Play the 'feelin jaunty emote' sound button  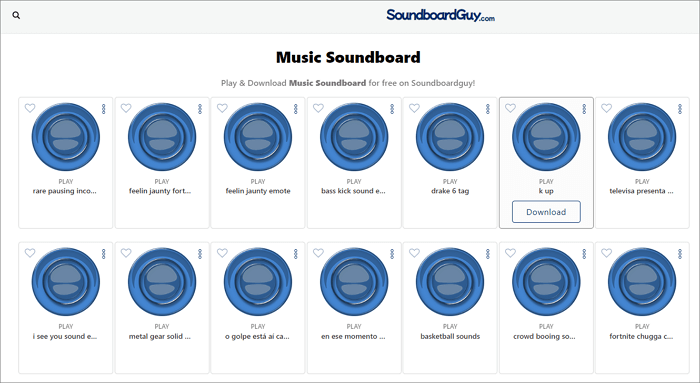[x=258, y=137]
